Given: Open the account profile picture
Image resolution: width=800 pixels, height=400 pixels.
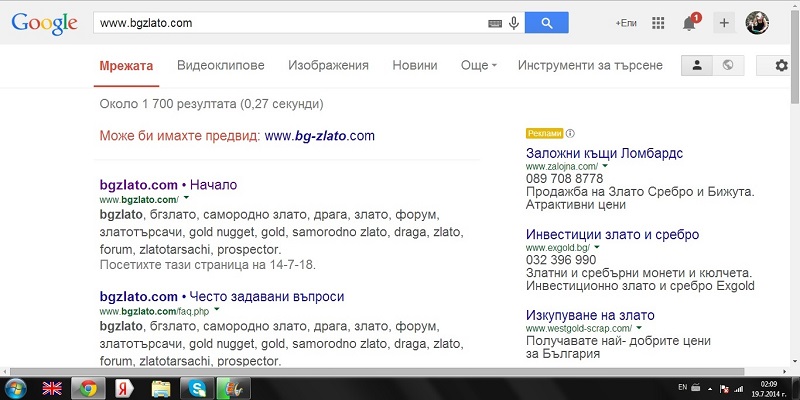Looking at the screenshot, I should point(757,23).
